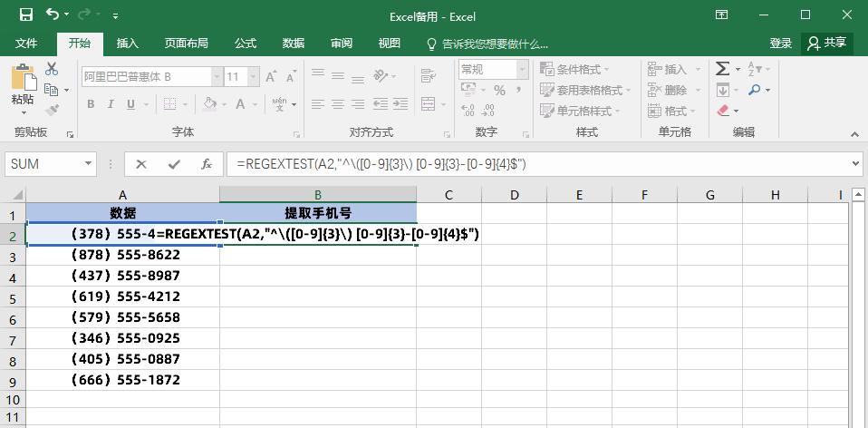Click the Copy icon in clipboard group
868x428 pixels.
52,90
